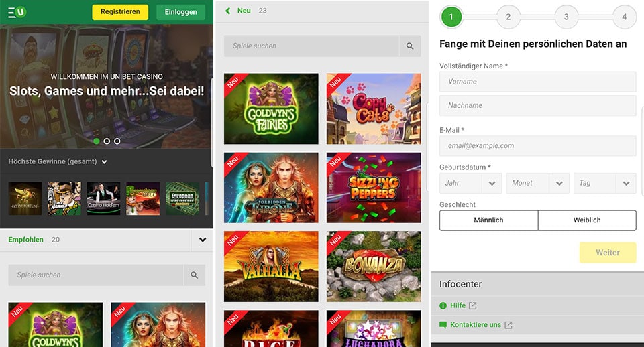Open the Valhalla game tile
This screenshot has height=347, width=644.
coord(271,267)
